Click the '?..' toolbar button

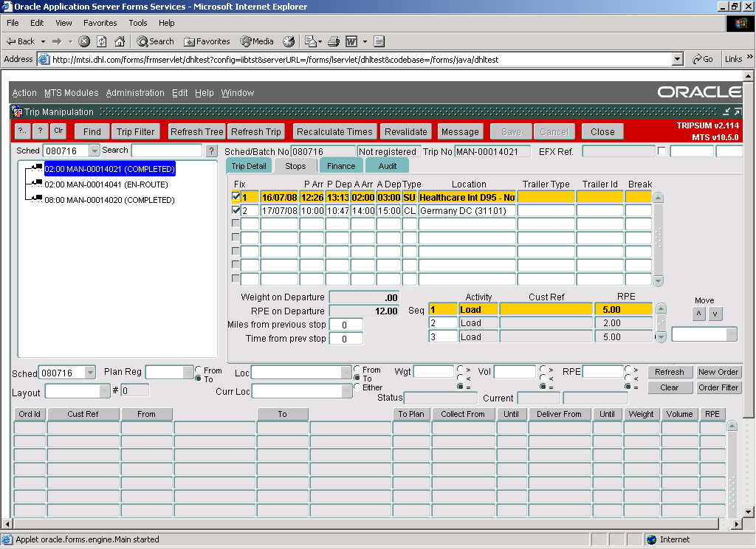pos(23,131)
